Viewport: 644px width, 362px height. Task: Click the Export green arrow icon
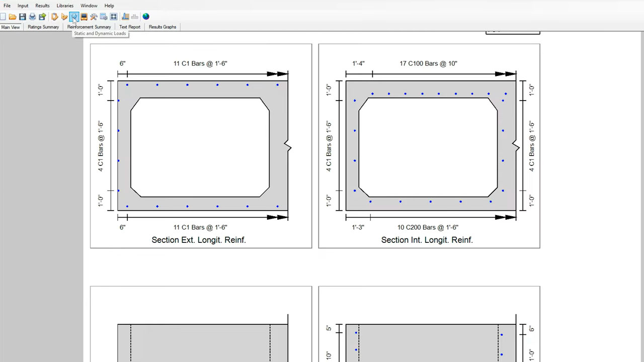pos(42,17)
